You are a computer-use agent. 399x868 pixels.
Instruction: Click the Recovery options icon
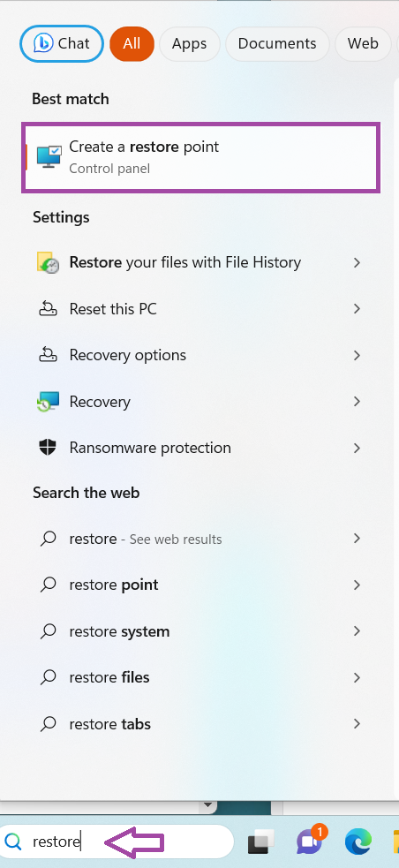pyautogui.click(x=49, y=355)
